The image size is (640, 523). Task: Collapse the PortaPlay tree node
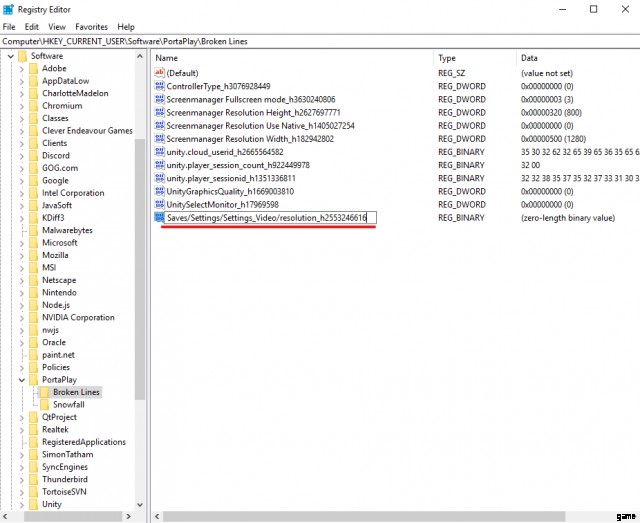click(22, 380)
